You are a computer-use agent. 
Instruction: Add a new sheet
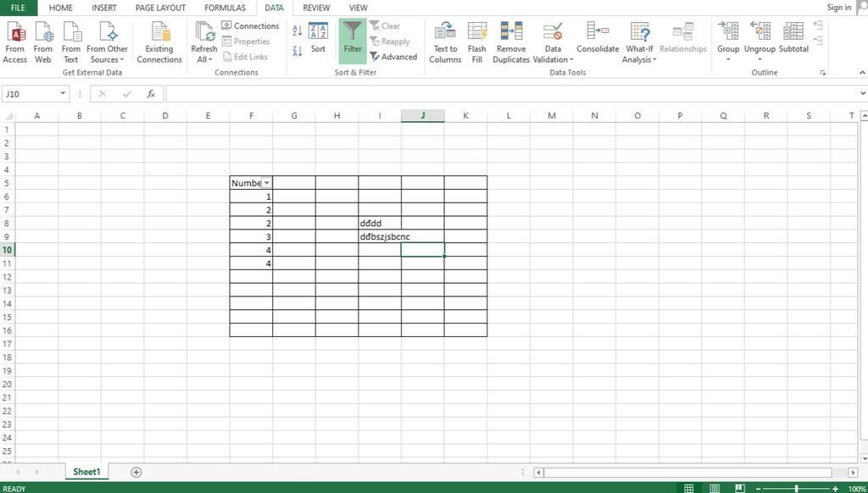point(136,472)
